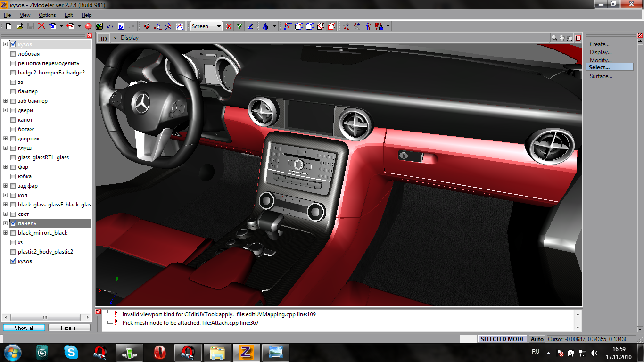
Task: Select the vertices level mode icon
Action: click(x=288, y=26)
